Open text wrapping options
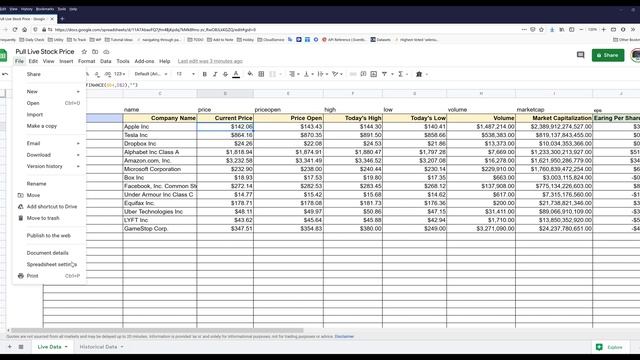Screen dimensions: 640x360 click(x=322, y=74)
